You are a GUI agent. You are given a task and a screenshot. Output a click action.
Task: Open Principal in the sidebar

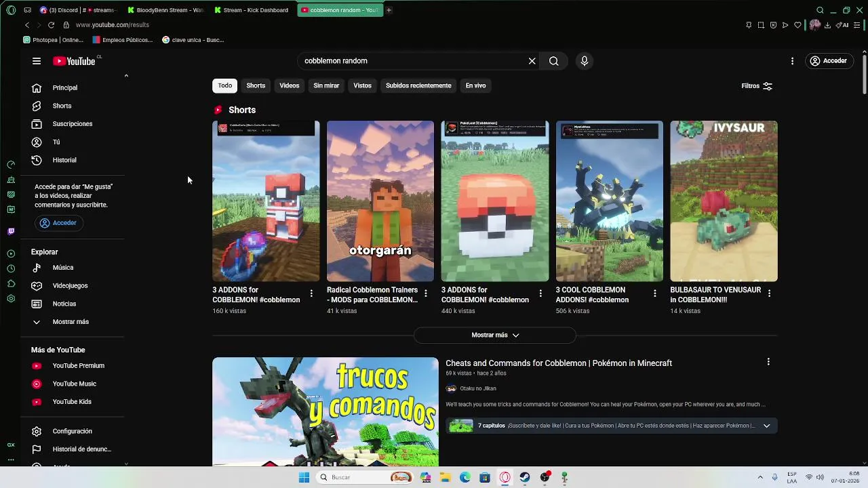coord(65,88)
